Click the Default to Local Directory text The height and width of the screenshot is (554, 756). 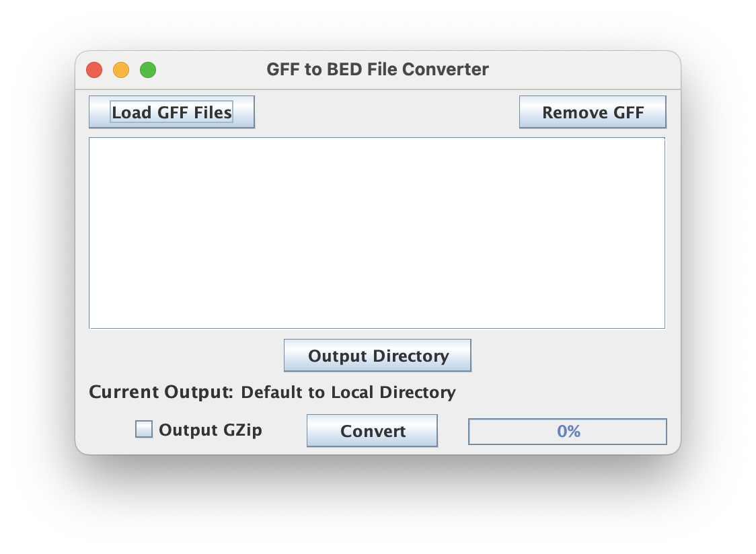348,392
